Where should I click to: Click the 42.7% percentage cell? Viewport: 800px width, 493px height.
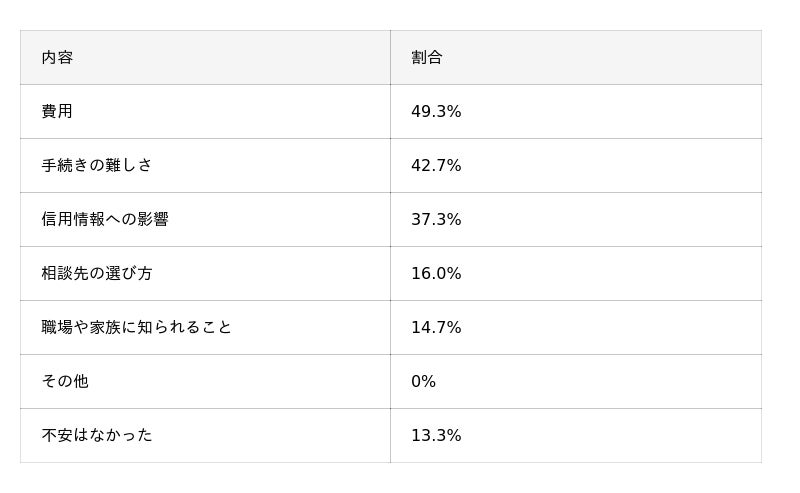[436, 166]
